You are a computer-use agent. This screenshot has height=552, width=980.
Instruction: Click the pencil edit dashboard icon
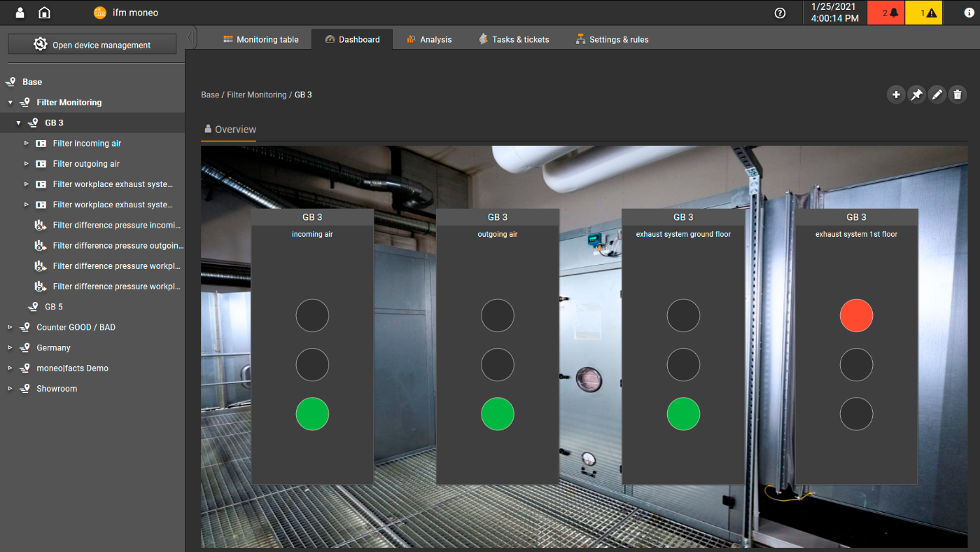tap(937, 94)
